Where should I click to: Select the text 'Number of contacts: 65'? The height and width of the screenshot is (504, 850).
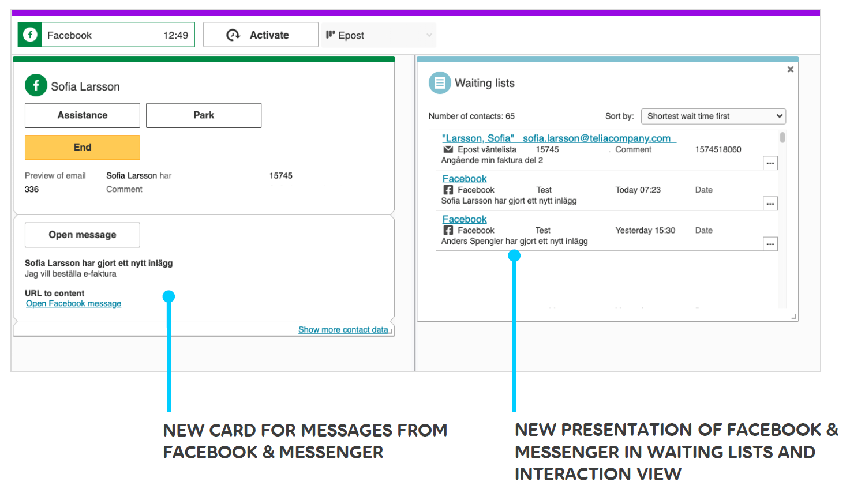pos(471,116)
